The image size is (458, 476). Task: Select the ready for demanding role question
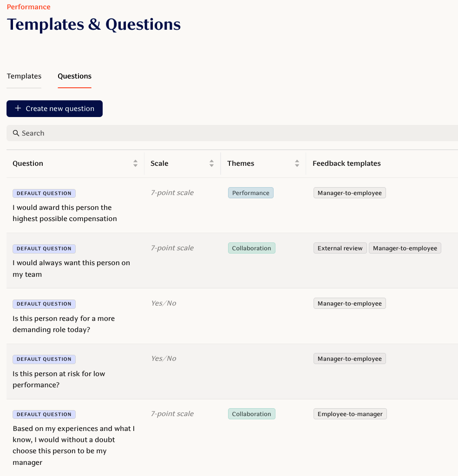point(64,324)
